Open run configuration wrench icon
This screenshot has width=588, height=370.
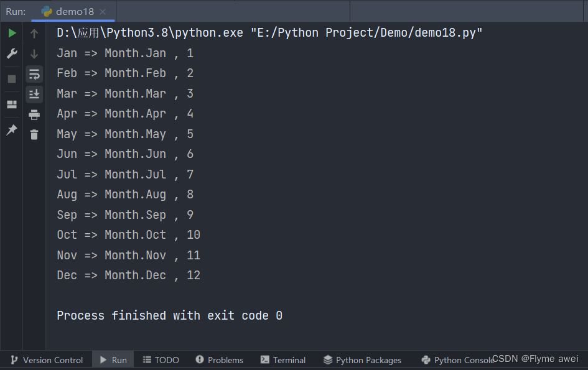[12, 53]
